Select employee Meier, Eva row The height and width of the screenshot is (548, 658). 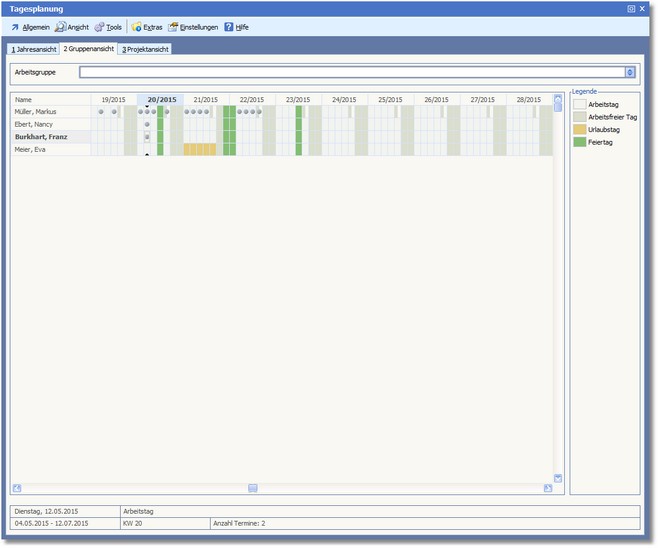coord(50,149)
